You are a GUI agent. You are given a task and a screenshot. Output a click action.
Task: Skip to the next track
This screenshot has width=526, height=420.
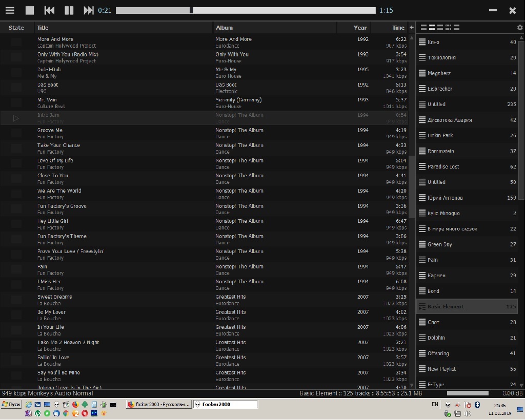[88, 10]
